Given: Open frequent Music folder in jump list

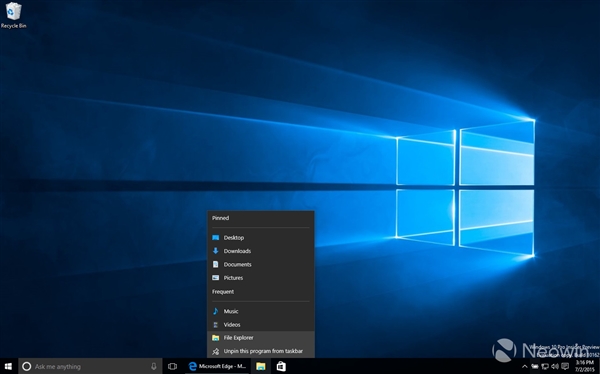Looking at the screenshot, I should 261,311.
